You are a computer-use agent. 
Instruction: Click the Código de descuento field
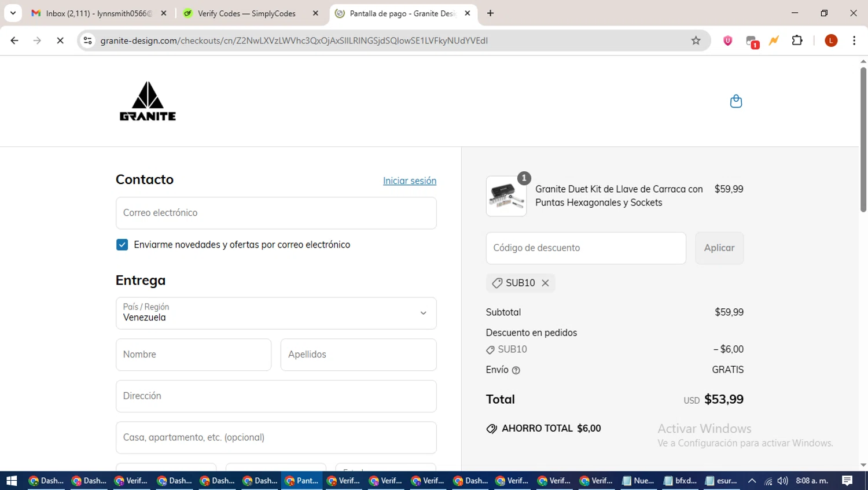click(x=586, y=248)
